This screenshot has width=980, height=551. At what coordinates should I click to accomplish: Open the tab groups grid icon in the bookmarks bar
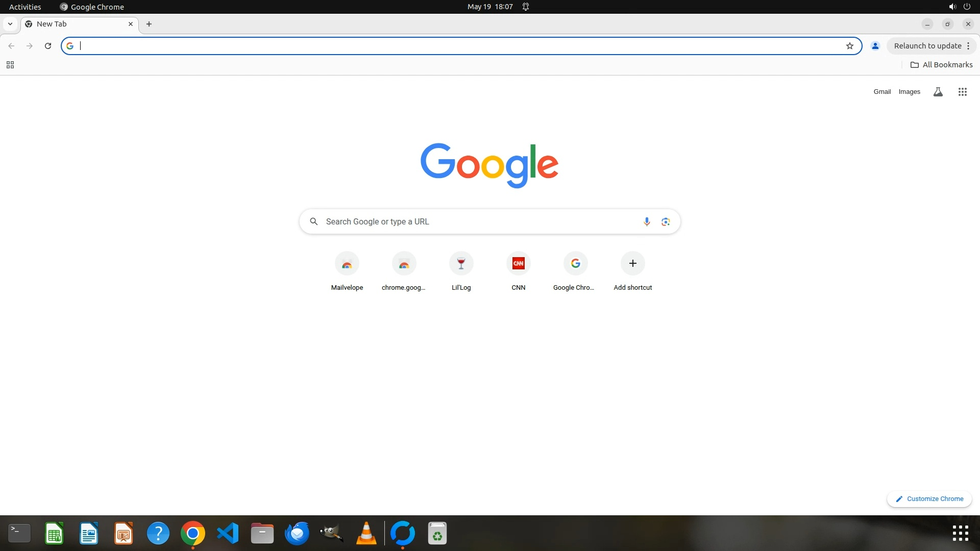point(10,65)
